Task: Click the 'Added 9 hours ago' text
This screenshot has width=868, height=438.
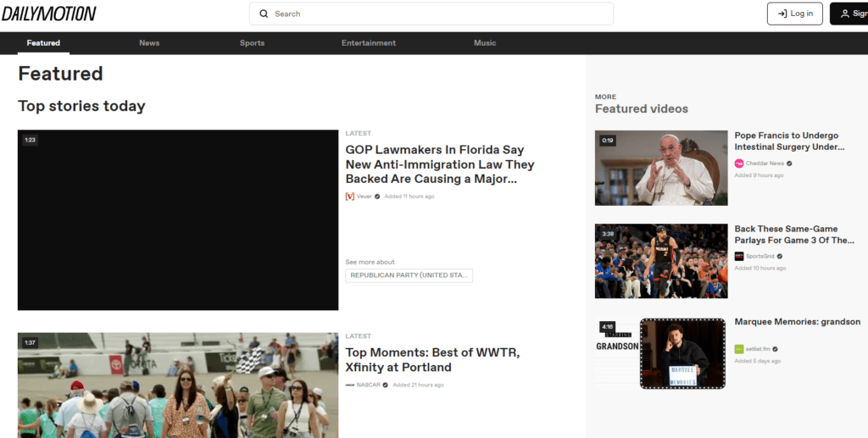Action: pos(759,175)
